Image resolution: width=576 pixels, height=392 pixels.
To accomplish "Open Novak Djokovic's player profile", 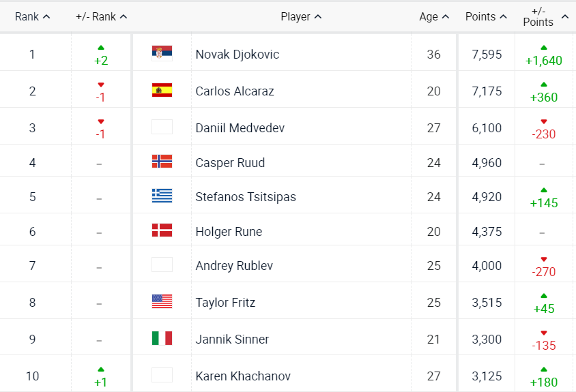I will click(x=237, y=54).
